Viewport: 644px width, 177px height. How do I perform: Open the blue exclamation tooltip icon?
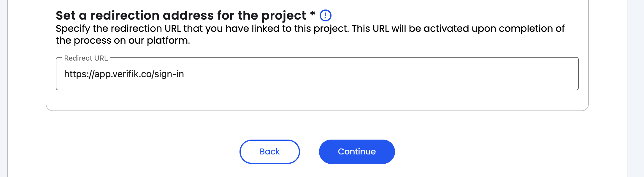coord(325,15)
